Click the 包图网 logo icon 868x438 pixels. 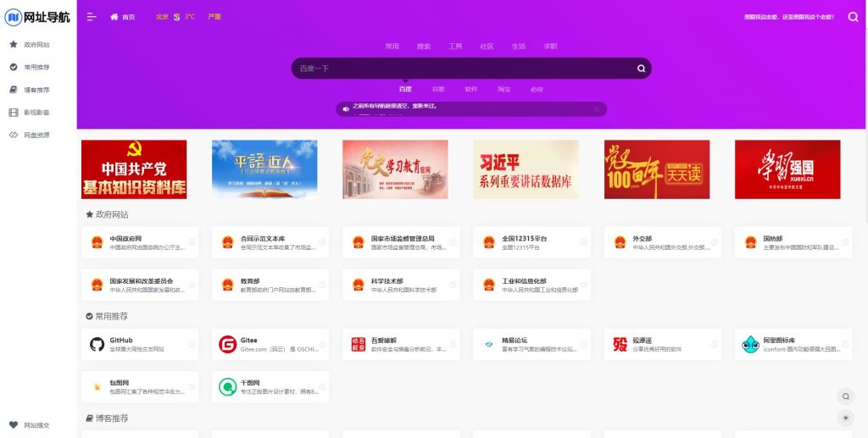tap(97, 387)
